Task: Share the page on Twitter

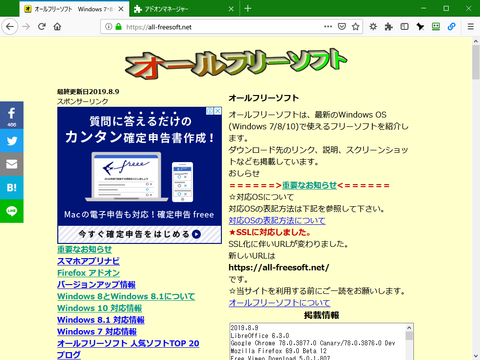Action: [12, 141]
